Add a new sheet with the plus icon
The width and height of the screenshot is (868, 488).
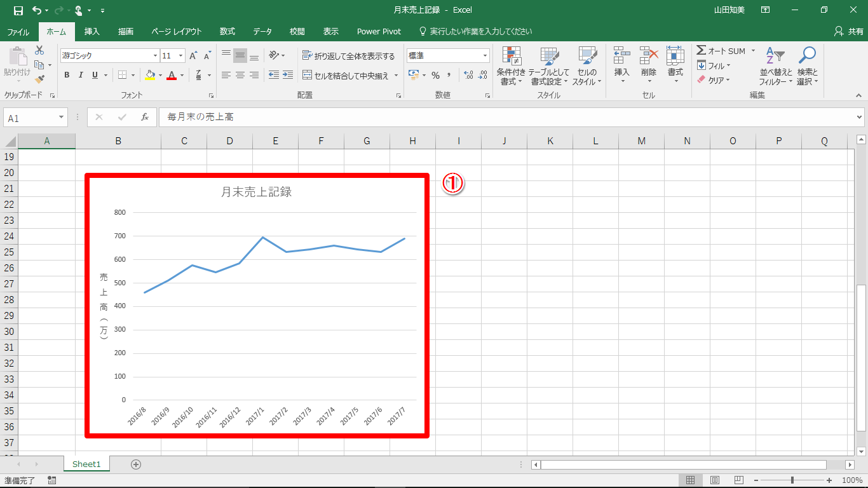pos(135,464)
